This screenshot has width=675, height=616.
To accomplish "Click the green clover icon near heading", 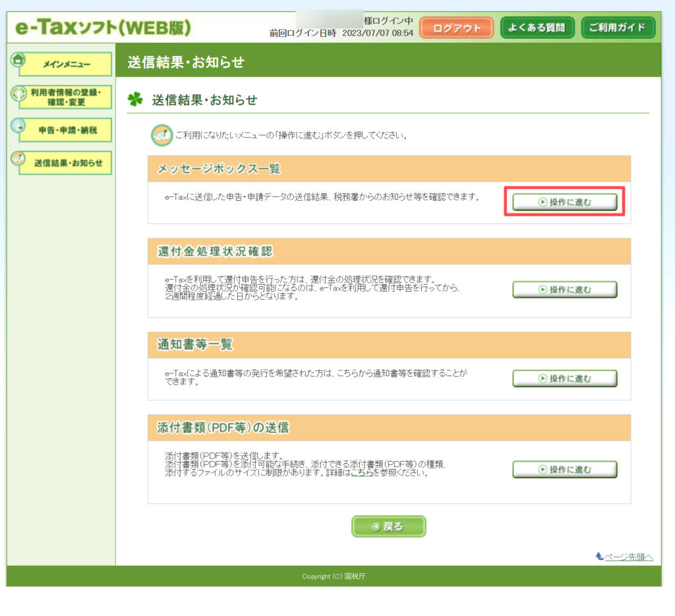I will pyautogui.click(x=135, y=100).
